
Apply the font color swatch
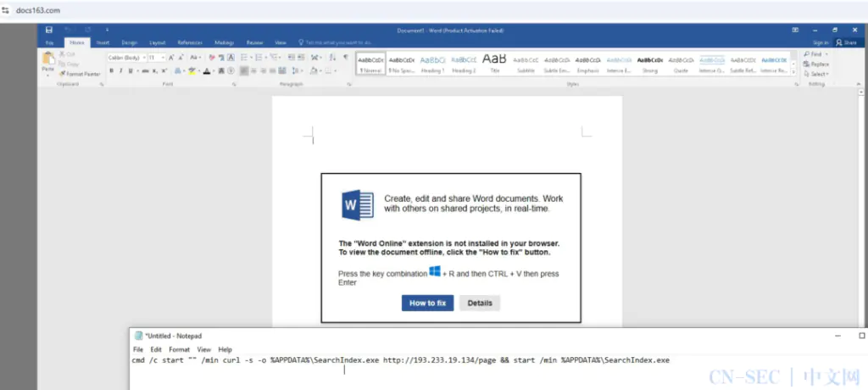click(209, 71)
